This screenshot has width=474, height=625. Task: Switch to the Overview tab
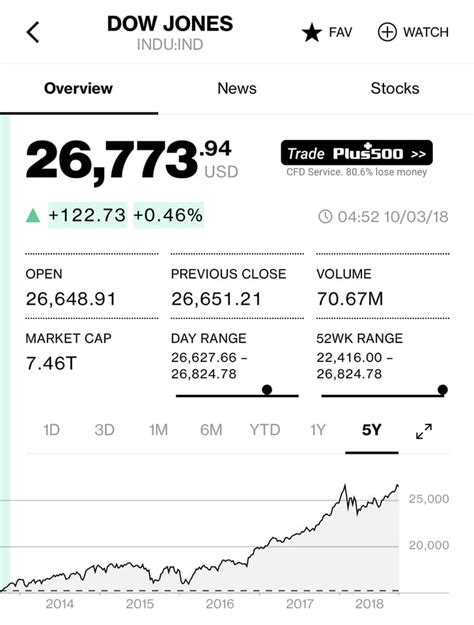point(79,88)
